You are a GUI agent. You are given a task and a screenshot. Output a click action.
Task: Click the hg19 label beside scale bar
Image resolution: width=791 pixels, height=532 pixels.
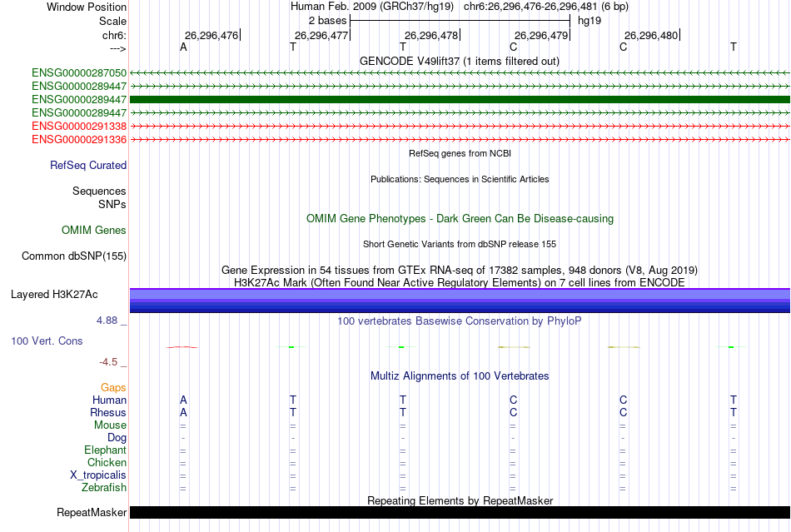tap(590, 21)
